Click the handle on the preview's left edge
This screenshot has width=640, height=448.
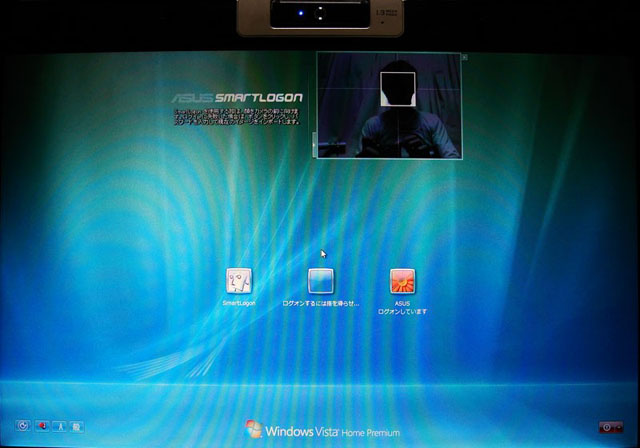(314, 144)
